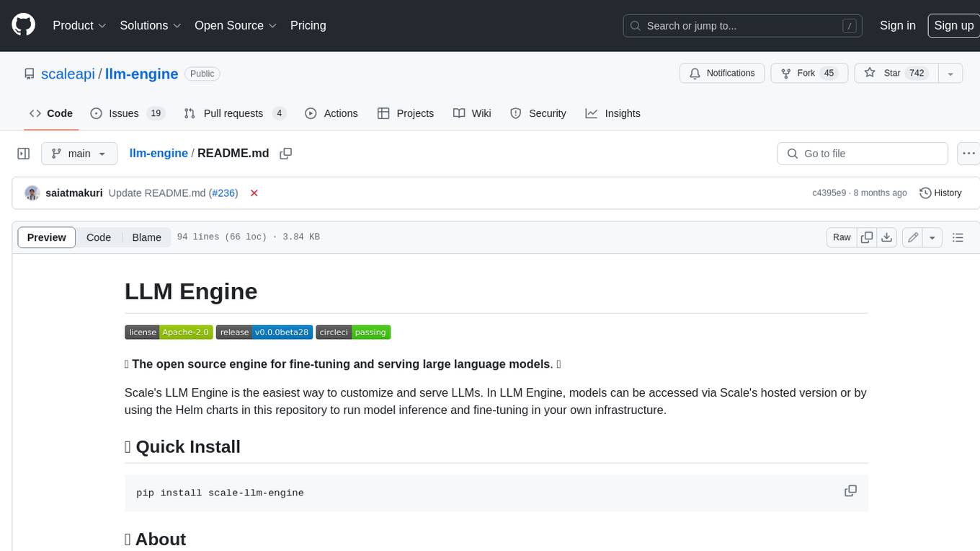
Task: Click the Sign in link
Action: pyautogui.click(x=897, y=25)
